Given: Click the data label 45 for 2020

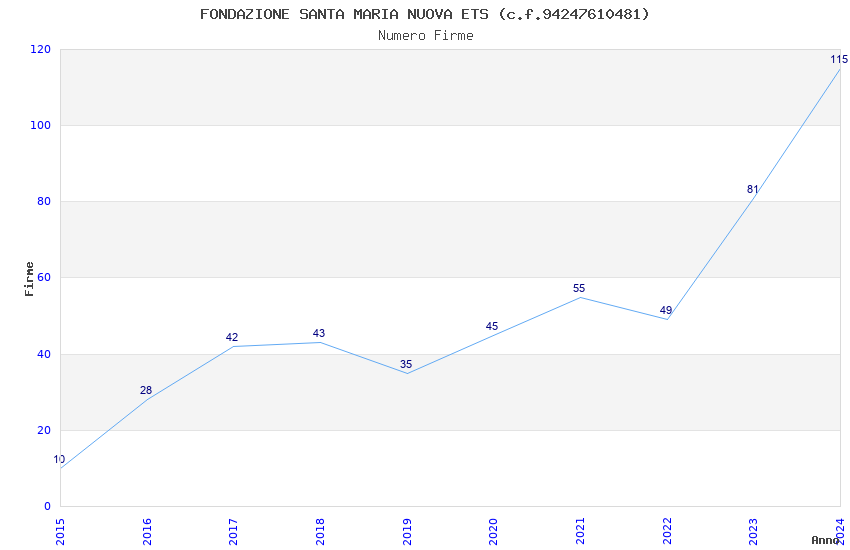Looking at the screenshot, I should [492, 326].
